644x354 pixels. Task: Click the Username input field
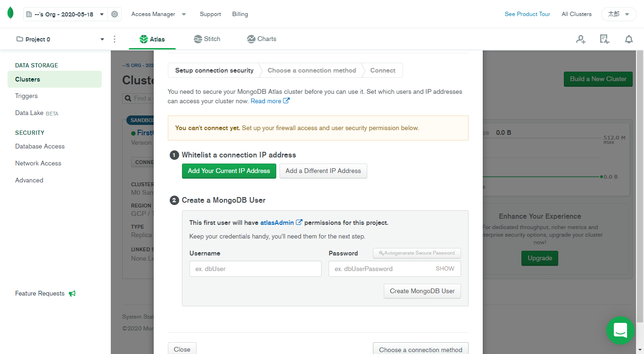pyautogui.click(x=255, y=269)
